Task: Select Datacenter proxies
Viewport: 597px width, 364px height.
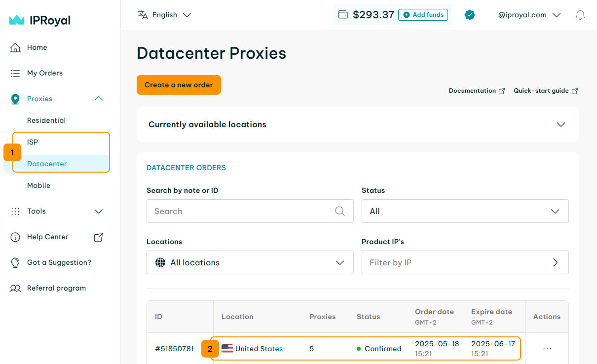Action: pos(47,164)
